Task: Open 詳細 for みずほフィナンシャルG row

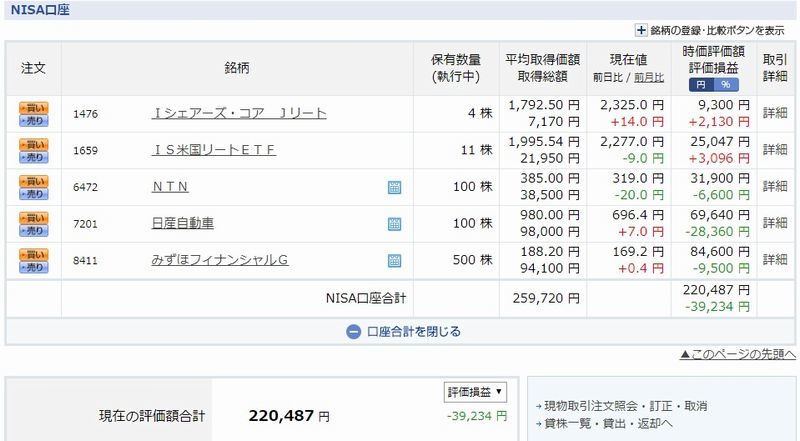Action: pyautogui.click(x=775, y=260)
